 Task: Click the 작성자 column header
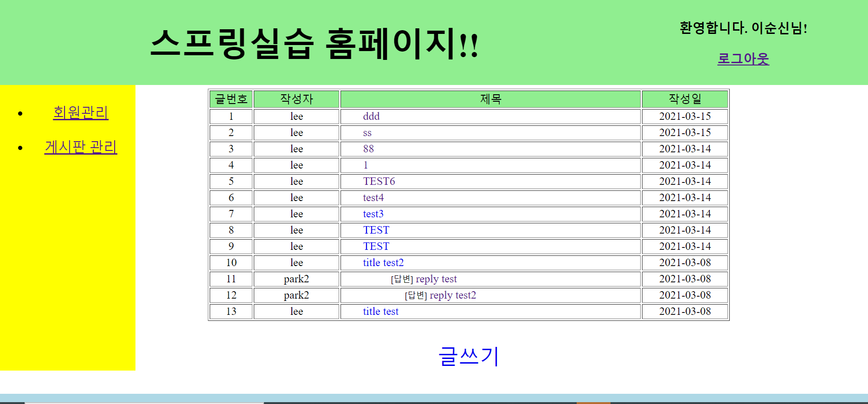tap(296, 99)
